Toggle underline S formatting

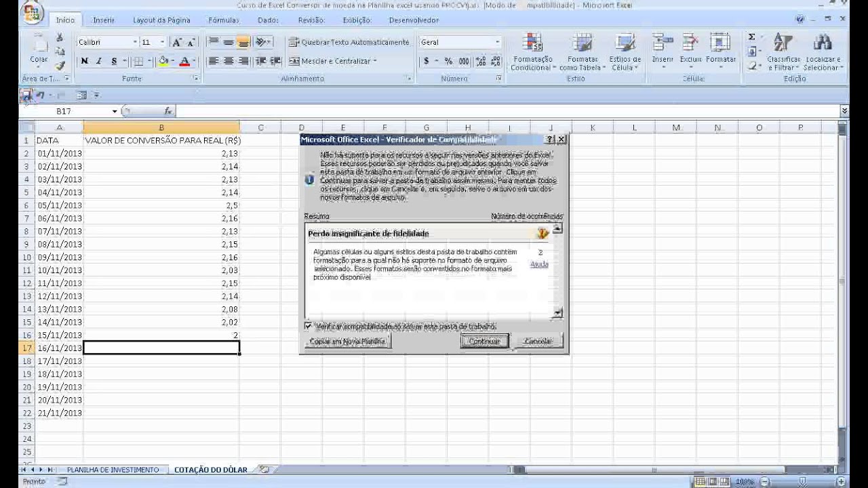[x=114, y=61]
